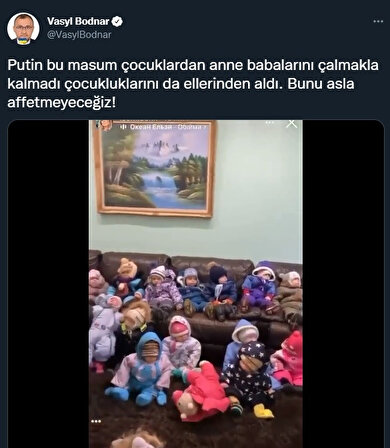Tap the small story avatar in the video

[x=105, y=125]
